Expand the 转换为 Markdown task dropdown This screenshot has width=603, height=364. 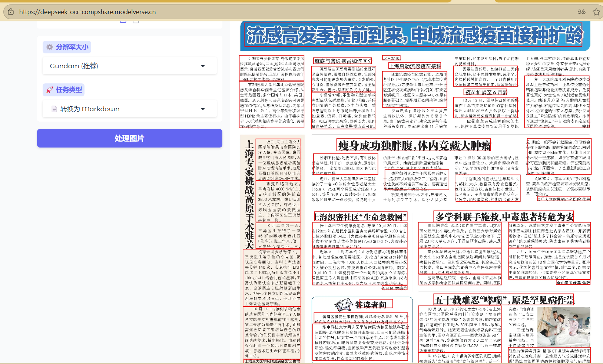tap(129, 109)
